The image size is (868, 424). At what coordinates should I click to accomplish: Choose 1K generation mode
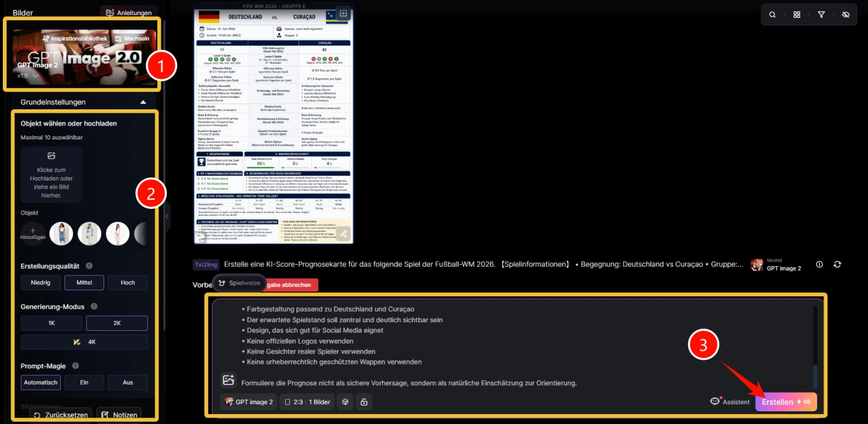(x=52, y=323)
